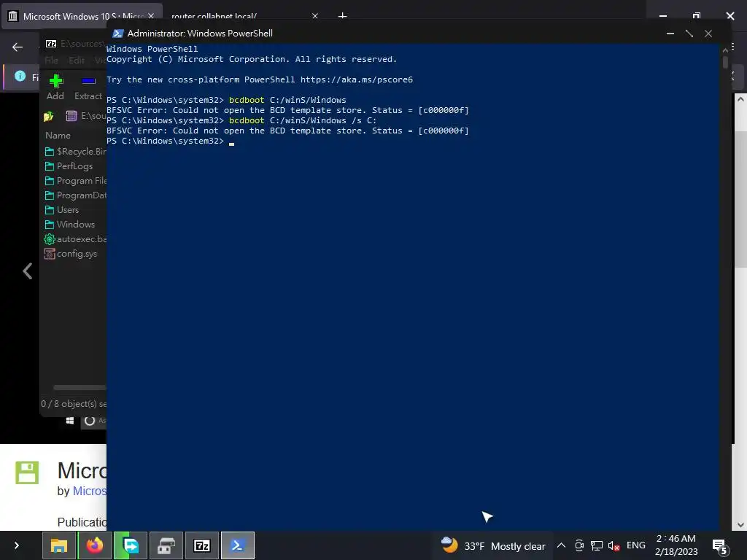Click the PowerShell window title icon
The image size is (747, 560).
tap(117, 34)
